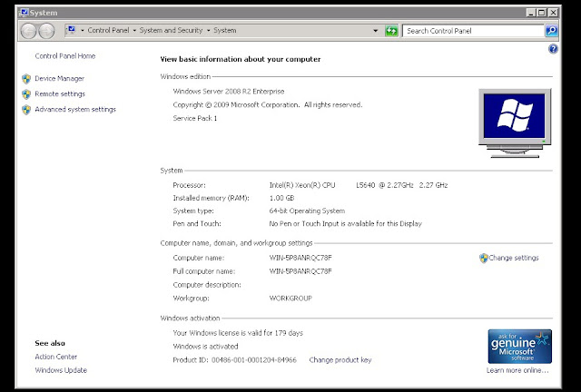Minimize the System window
The image size is (581, 392).
pos(531,13)
